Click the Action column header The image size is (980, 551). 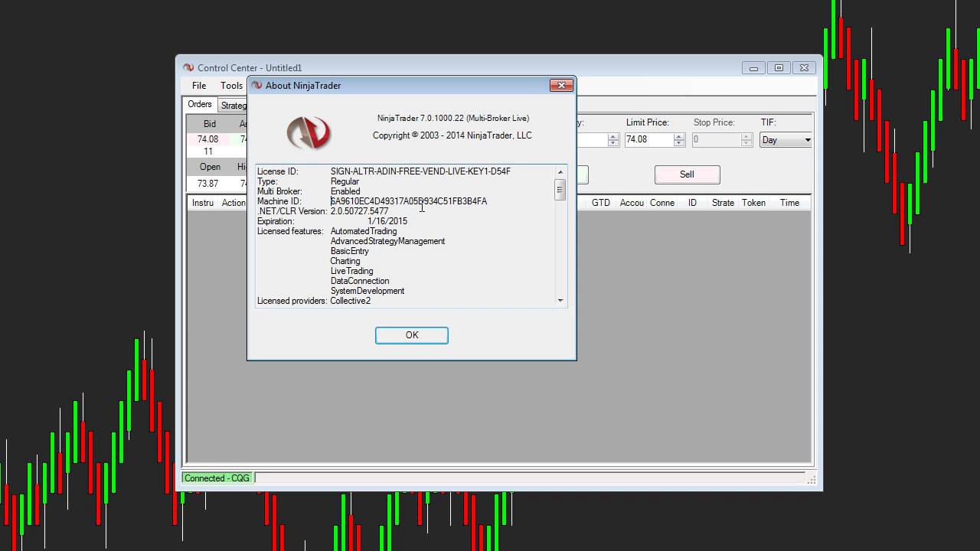[x=234, y=203]
